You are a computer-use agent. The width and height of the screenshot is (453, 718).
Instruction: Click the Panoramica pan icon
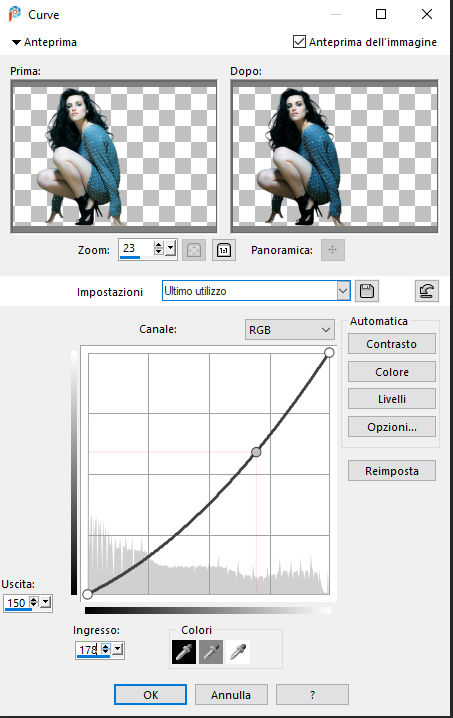coord(333,250)
